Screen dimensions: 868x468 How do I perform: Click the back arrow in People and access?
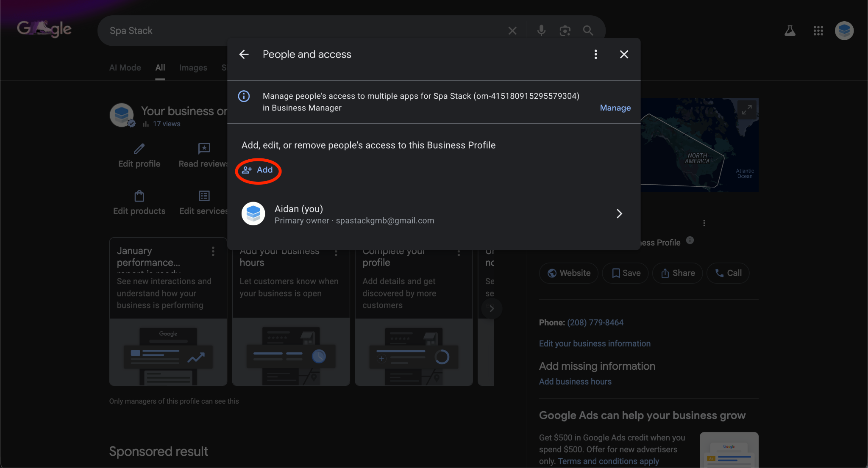pyautogui.click(x=244, y=54)
